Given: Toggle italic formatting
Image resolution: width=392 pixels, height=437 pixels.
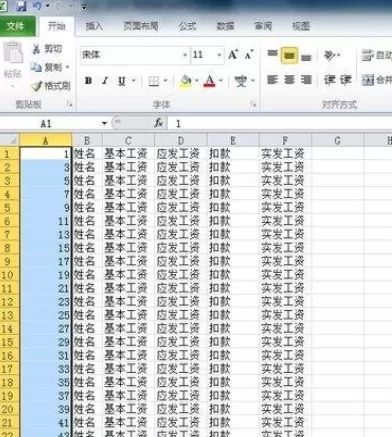Looking at the screenshot, I should coord(105,81).
